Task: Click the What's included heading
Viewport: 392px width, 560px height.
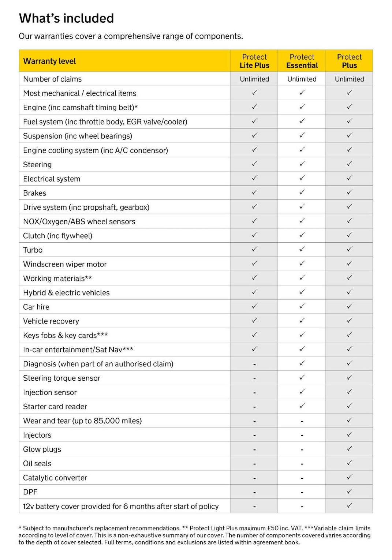Action: [66, 18]
